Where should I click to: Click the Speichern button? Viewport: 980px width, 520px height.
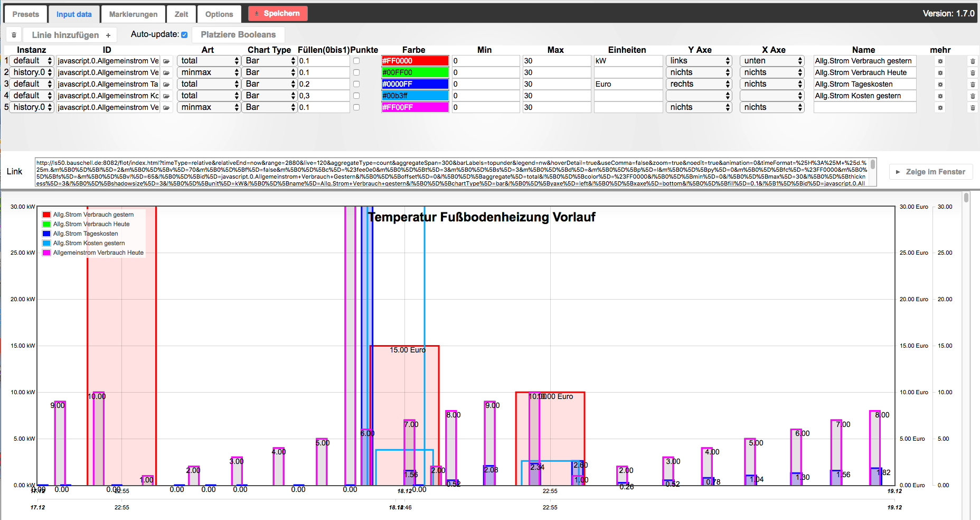tap(277, 14)
